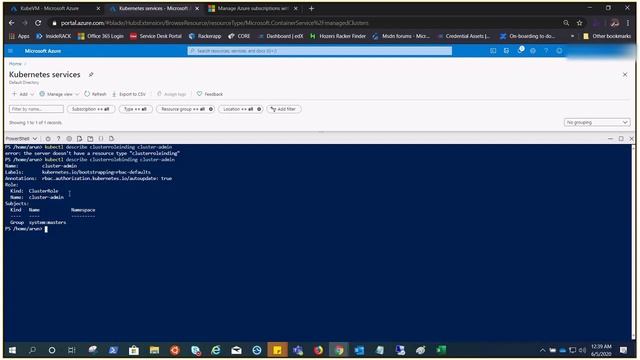This screenshot has height=360, width=640.
Task: Refresh the Kubernetes services list
Action: (x=96, y=94)
